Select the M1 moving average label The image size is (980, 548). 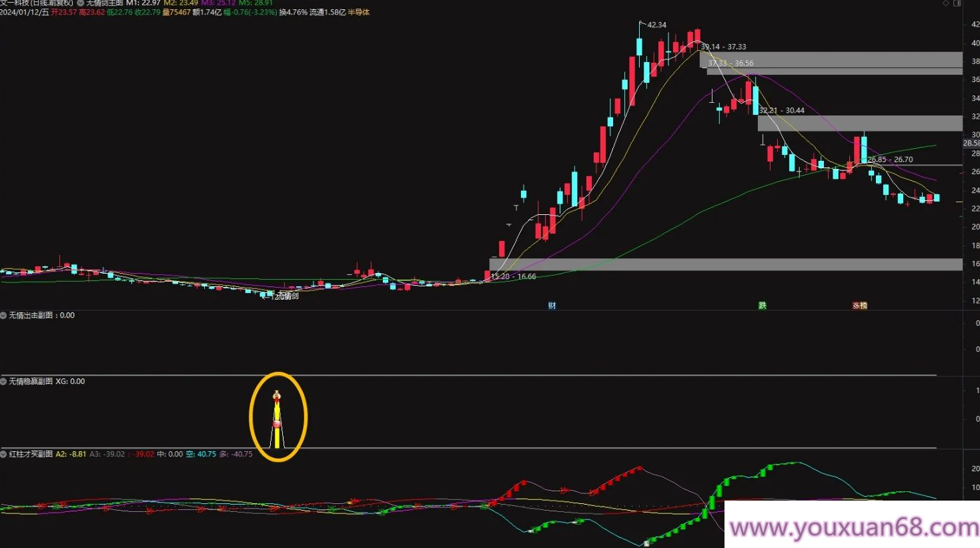coord(143,3)
